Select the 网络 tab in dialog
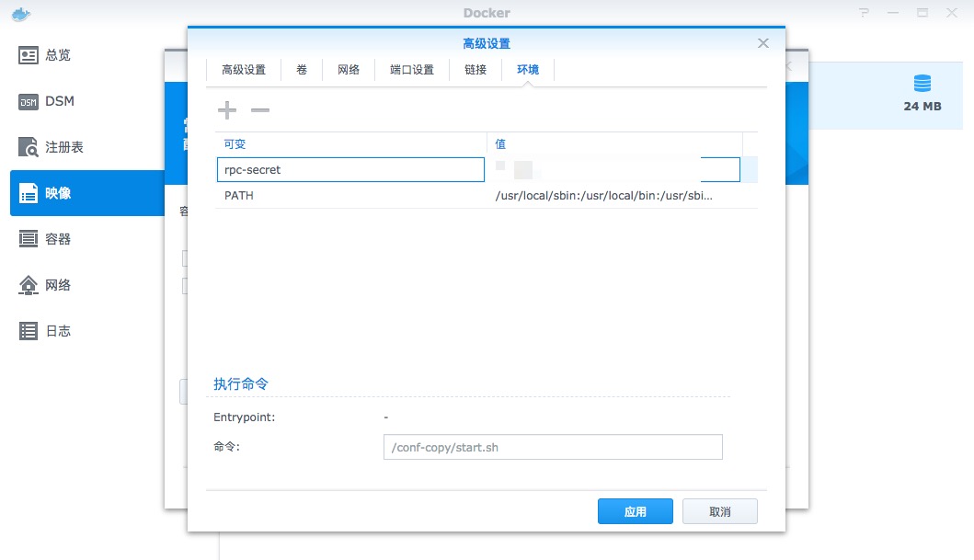The height and width of the screenshot is (560, 974). tap(349, 70)
